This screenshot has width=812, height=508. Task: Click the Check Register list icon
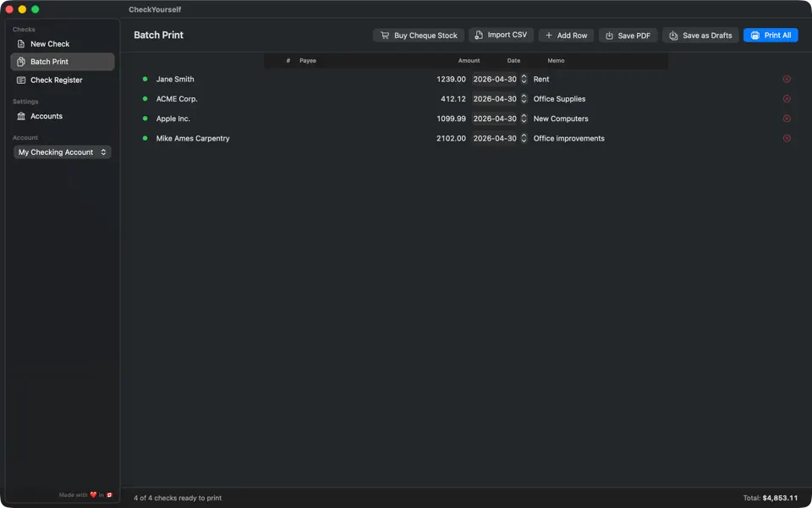[20, 80]
